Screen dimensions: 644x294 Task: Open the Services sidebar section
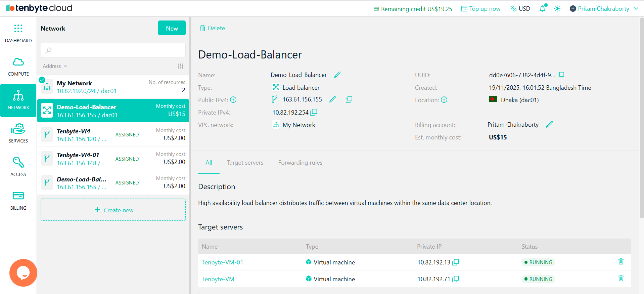[18, 133]
